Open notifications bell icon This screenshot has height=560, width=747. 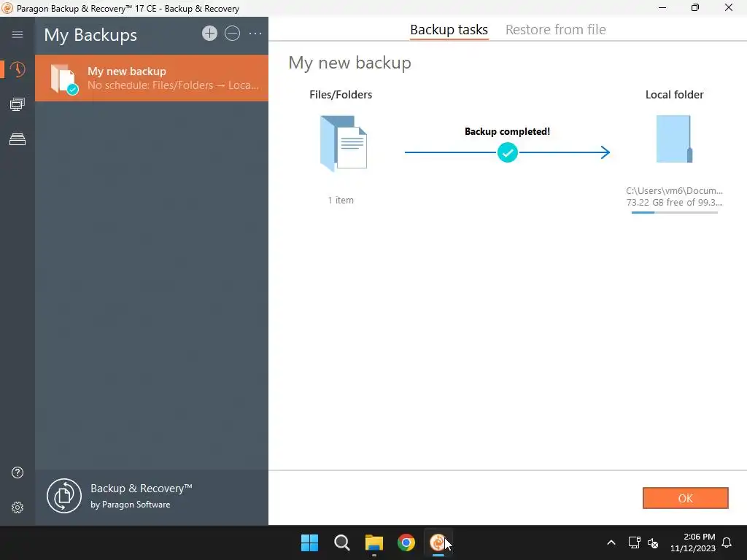pyautogui.click(x=727, y=542)
